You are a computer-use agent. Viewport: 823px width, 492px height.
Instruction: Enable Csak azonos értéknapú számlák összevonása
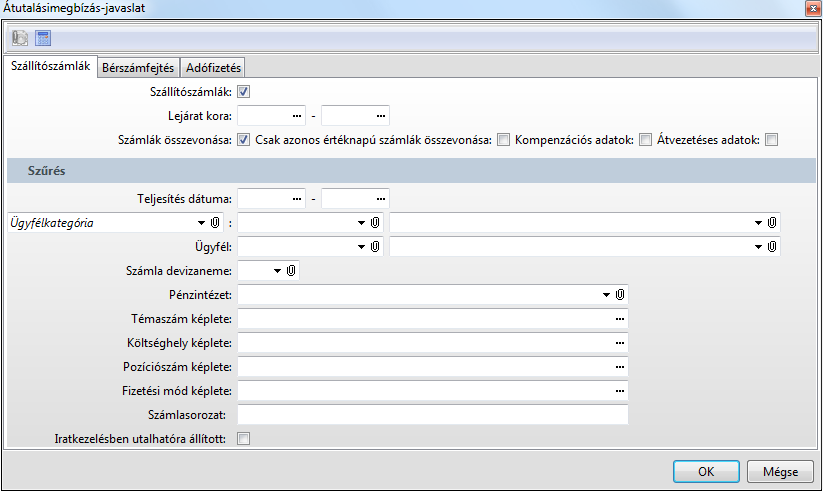[503, 140]
